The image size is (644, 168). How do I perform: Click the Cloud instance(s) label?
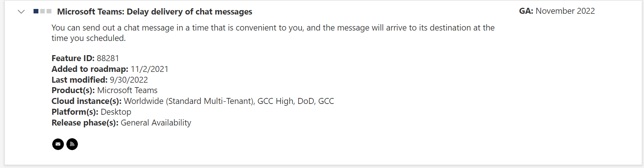(86, 101)
